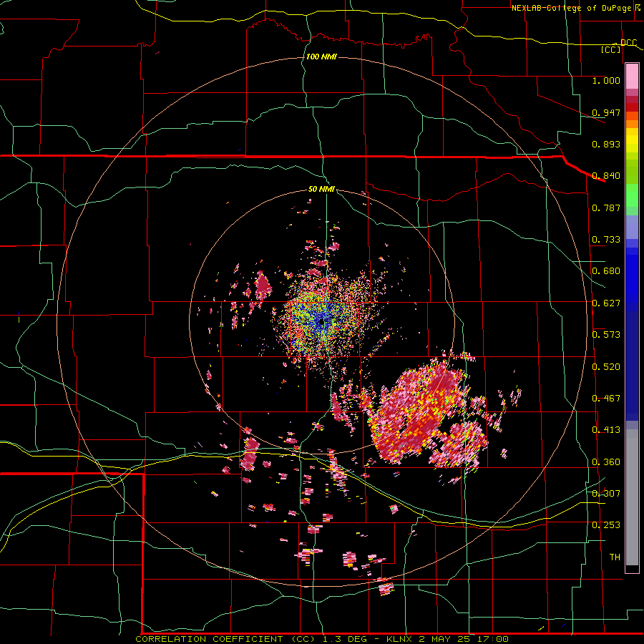This screenshot has width=644, height=644.
Task: Click the 0.413 scale value
Action: click(x=606, y=430)
